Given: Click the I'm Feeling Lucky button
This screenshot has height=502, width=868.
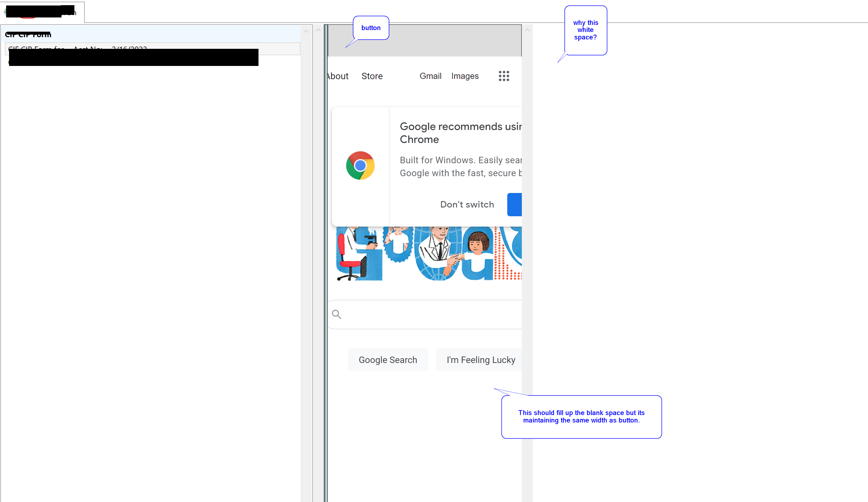Looking at the screenshot, I should [x=479, y=360].
